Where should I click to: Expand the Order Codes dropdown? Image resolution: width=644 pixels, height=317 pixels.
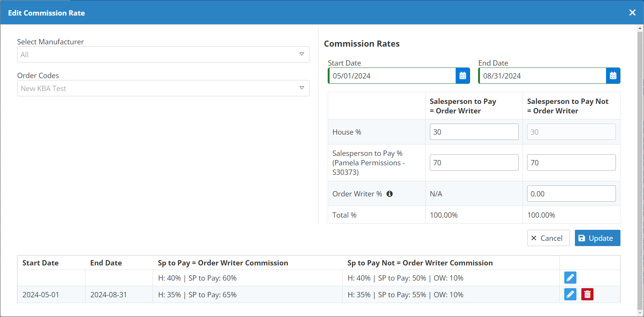(x=301, y=88)
